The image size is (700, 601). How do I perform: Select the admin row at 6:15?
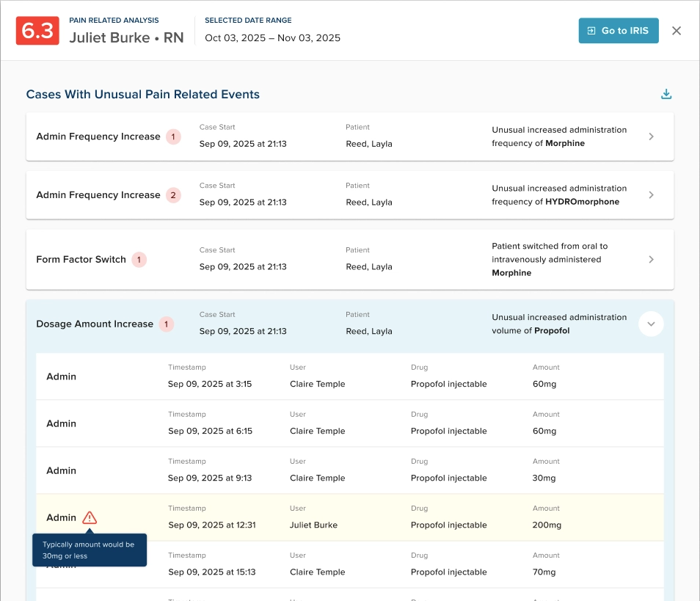coord(350,423)
